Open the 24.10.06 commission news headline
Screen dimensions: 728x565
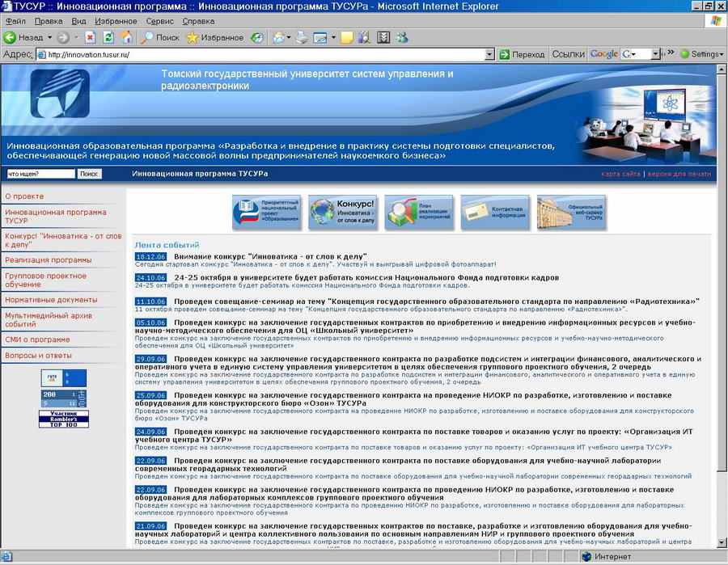(x=366, y=277)
